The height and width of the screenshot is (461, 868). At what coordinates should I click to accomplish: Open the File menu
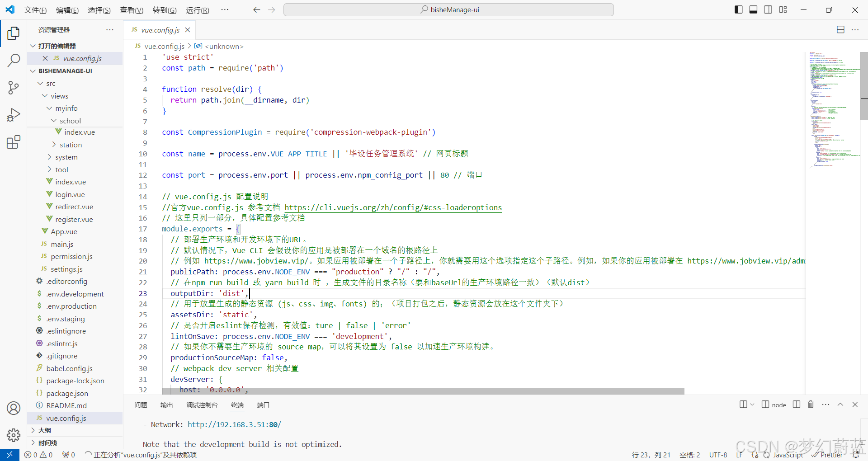point(35,10)
